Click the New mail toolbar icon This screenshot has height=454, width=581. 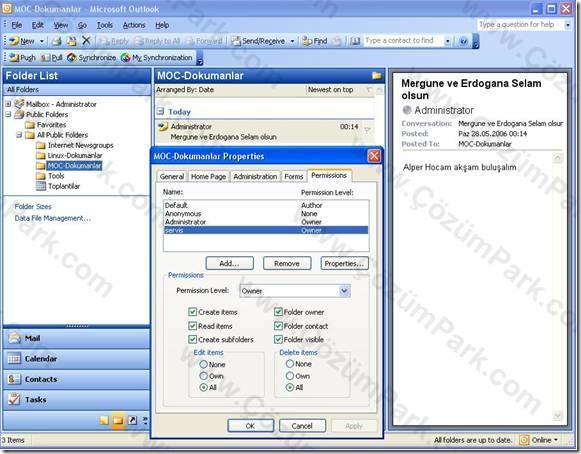[x=22, y=41]
